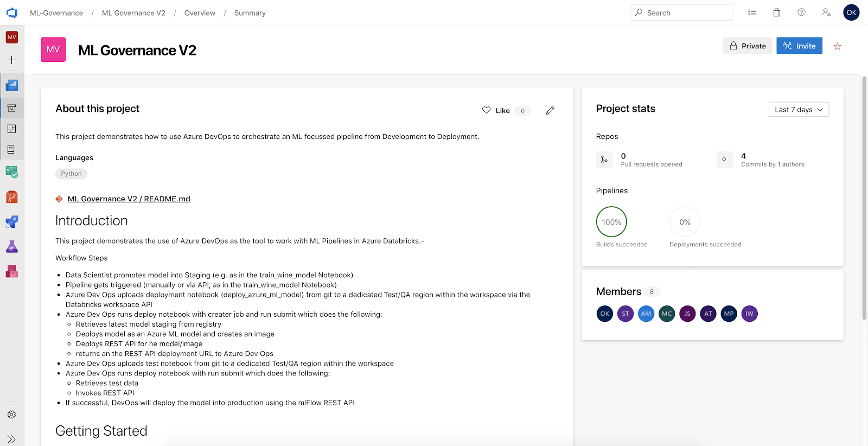Star the project as a favorite

pyautogui.click(x=837, y=46)
